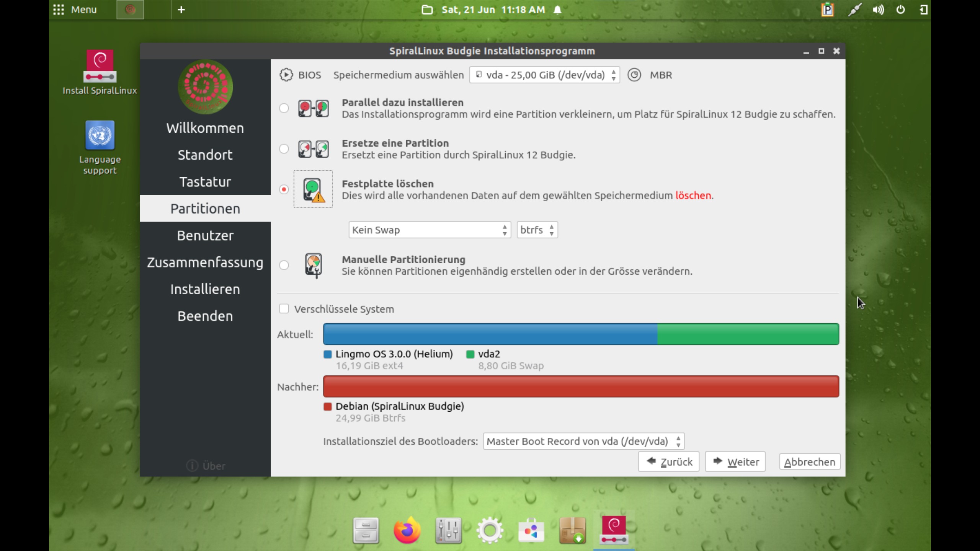Open the settings gear in the dock
Image resolution: width=980 pixels, height=551 pixels.
(x=490, y=530)
